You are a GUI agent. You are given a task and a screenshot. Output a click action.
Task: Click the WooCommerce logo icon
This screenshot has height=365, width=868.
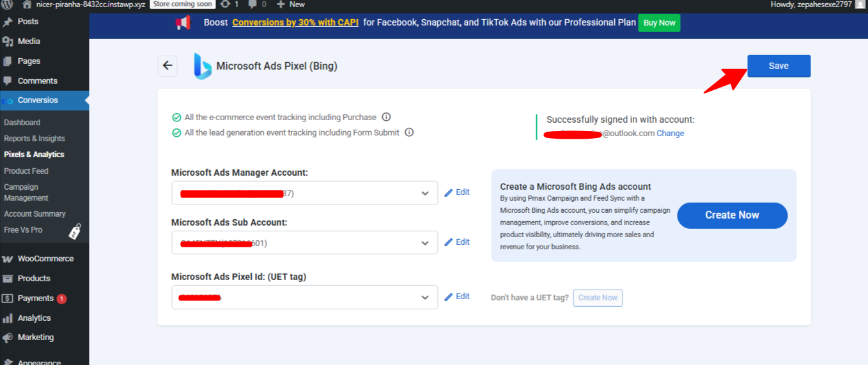(8, 259)
